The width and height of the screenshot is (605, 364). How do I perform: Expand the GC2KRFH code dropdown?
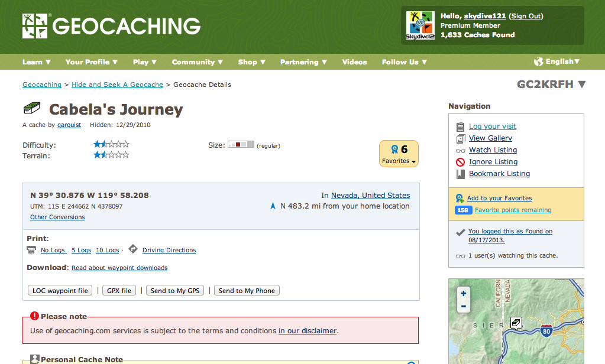point(551,84)
